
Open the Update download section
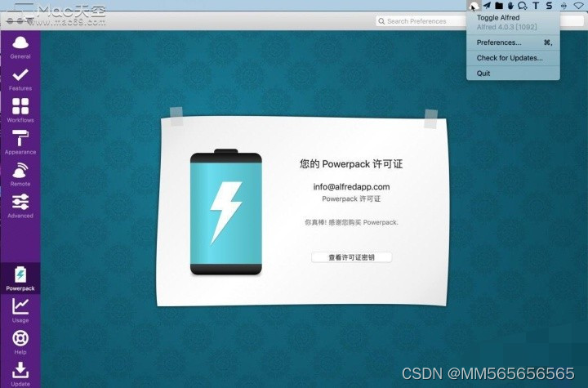20,374
